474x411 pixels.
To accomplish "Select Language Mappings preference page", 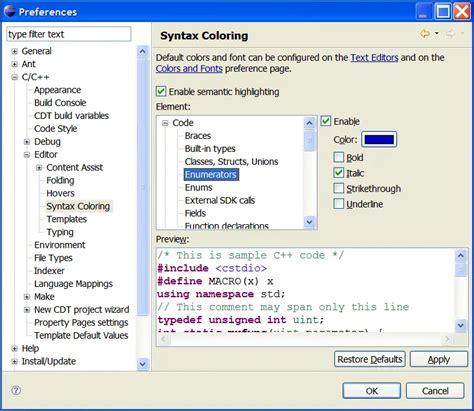I will pyautogui.click(x=73, y=284).
